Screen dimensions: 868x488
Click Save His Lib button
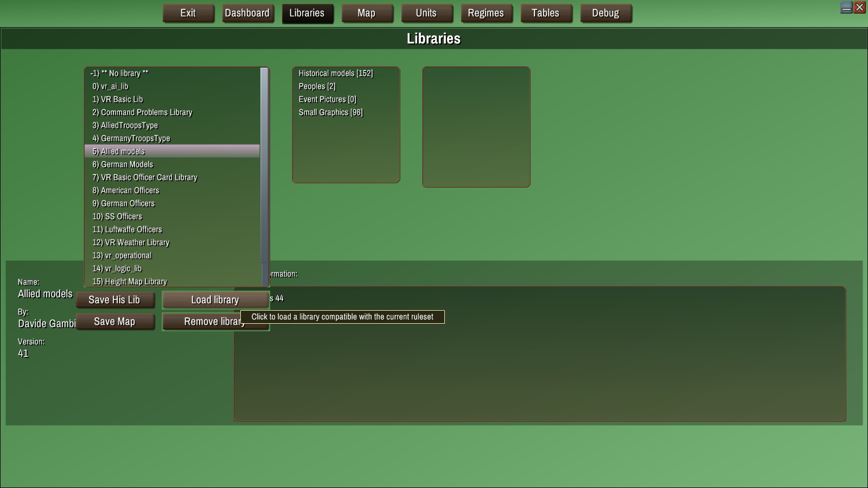[114, 300]
